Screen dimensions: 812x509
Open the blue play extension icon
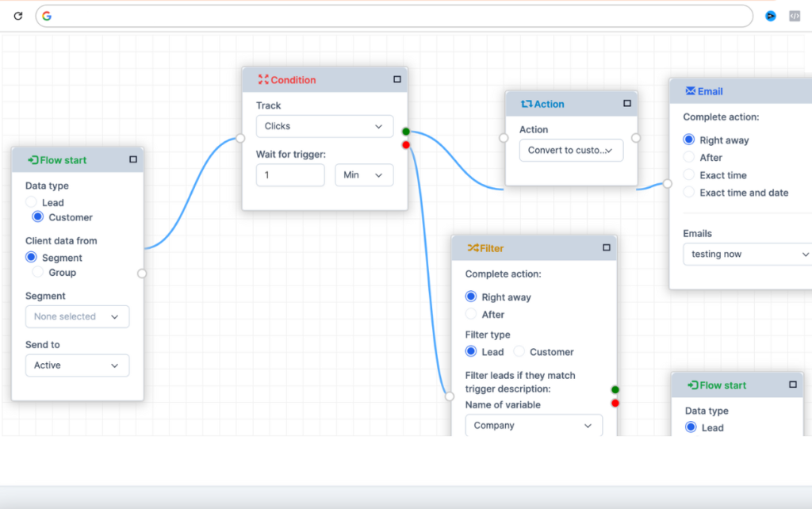771,16
